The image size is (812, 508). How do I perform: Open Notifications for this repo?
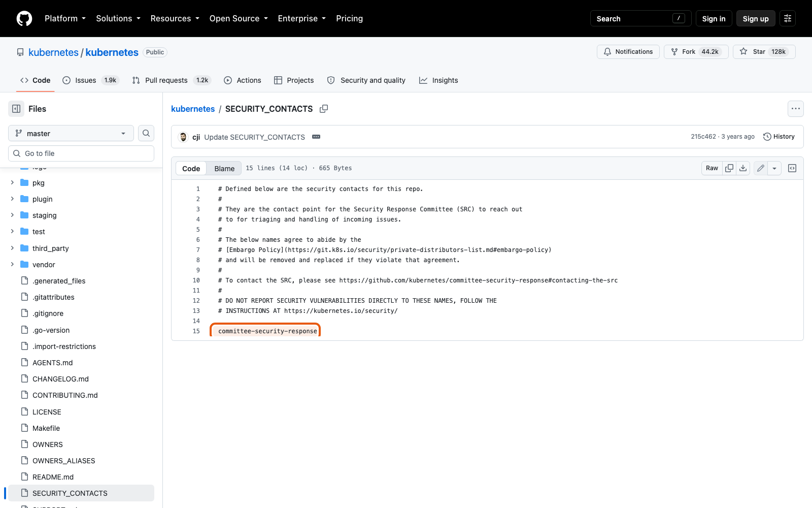628,52
